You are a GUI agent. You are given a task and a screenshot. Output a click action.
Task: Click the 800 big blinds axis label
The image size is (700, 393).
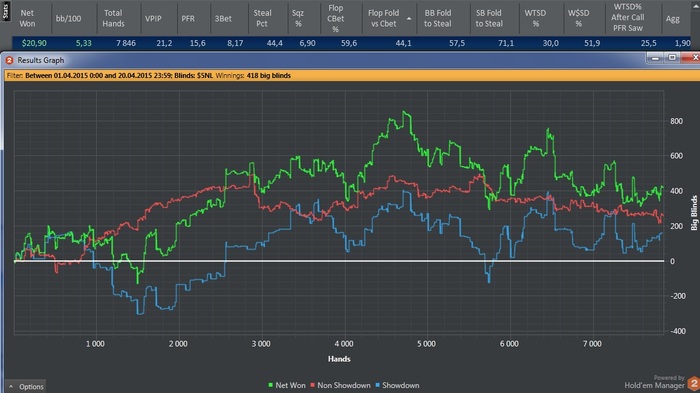coord(676,121)
